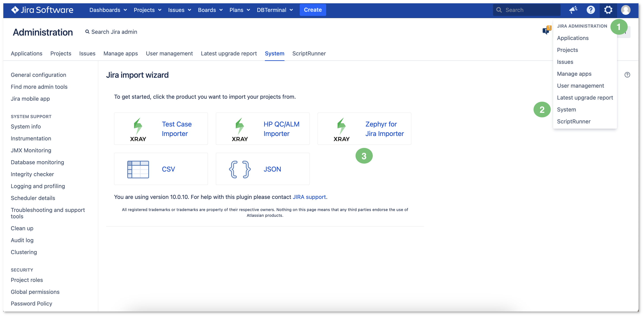Click the settings gear icon

pyautogui.click(x=608, y=10)
